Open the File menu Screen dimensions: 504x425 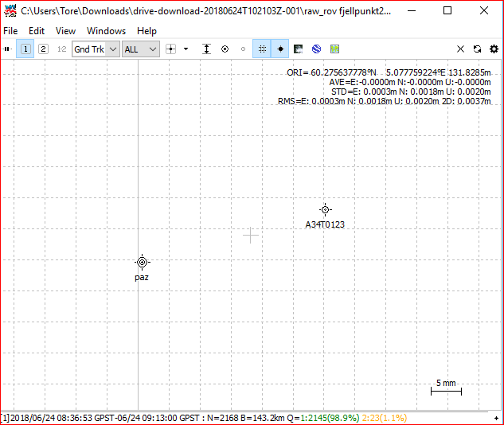(x=10, y=31)
